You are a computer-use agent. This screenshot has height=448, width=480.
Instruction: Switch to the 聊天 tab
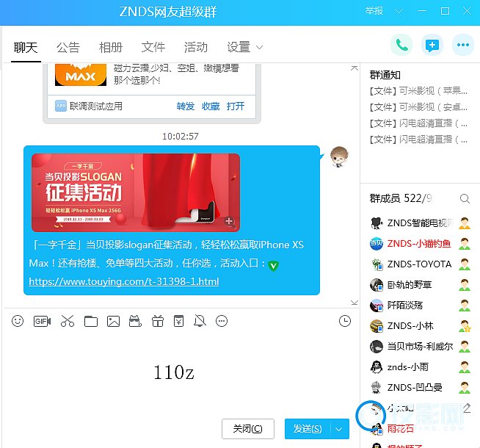(x=26, y=48)
